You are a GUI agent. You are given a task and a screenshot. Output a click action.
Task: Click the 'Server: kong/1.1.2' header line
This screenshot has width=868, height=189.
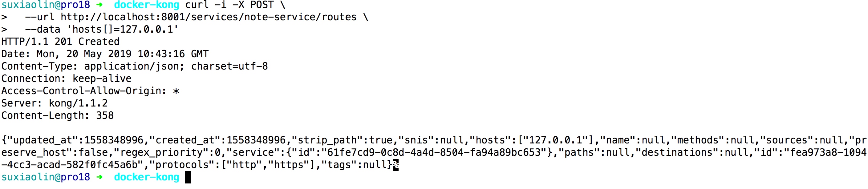(55, 103)
